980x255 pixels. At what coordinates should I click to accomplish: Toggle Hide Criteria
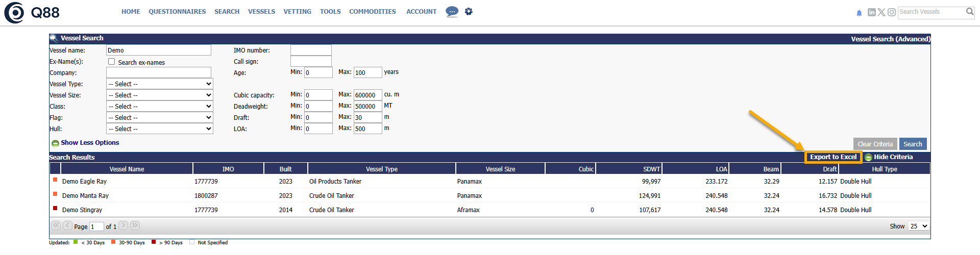893,157
